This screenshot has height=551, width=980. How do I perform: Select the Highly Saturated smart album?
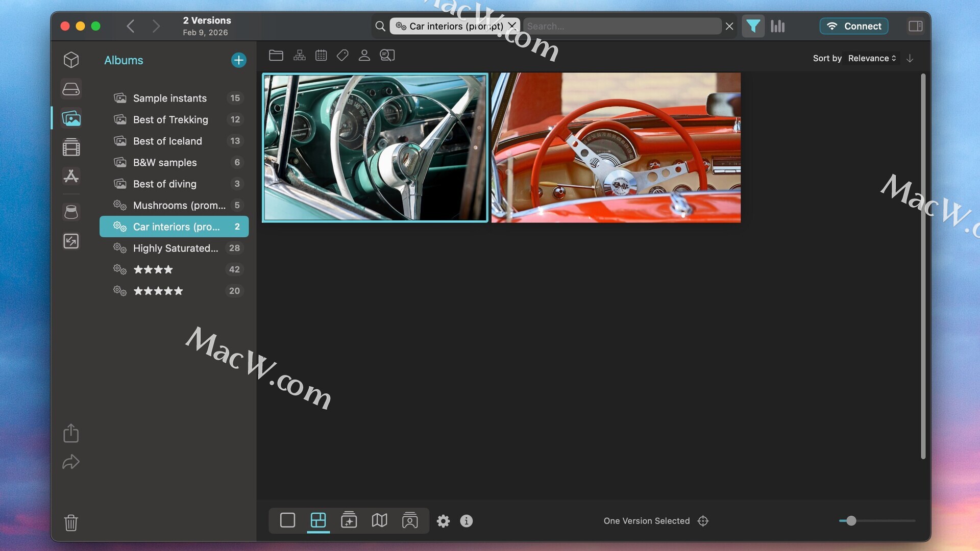point(175,248)
